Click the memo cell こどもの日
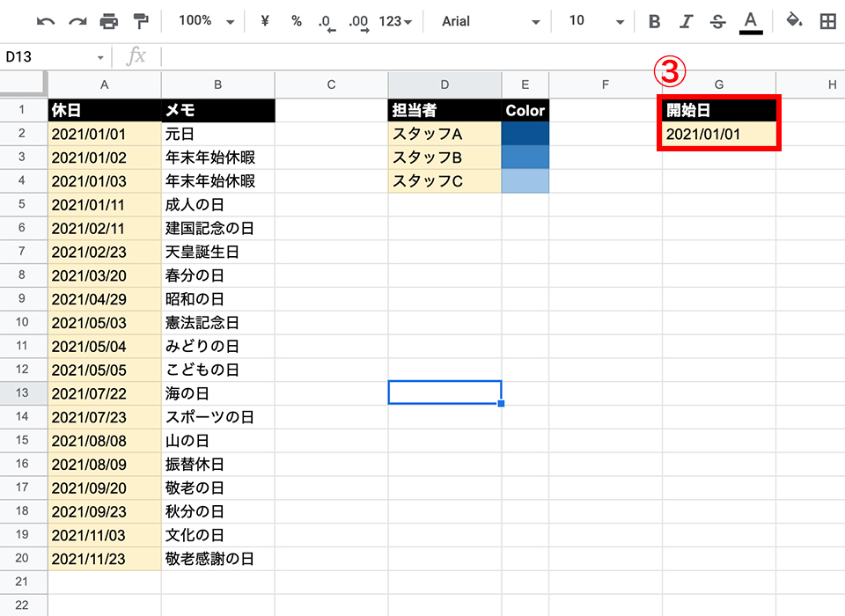 click(x=218, y=370)
